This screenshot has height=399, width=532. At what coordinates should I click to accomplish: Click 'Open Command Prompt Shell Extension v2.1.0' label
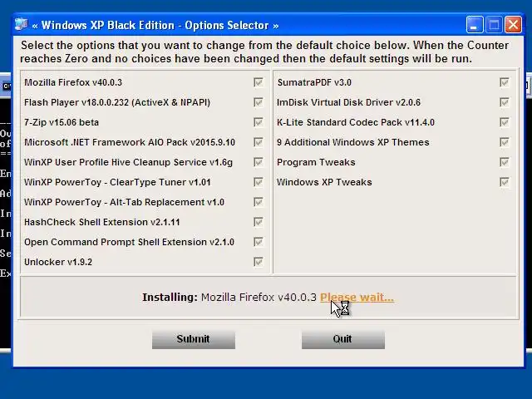click(130, 242)
